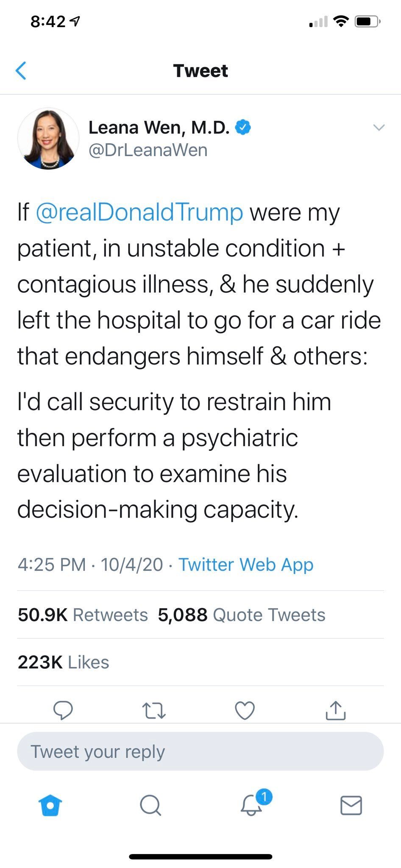Like the tweet with heart icon

pos(245,711)
